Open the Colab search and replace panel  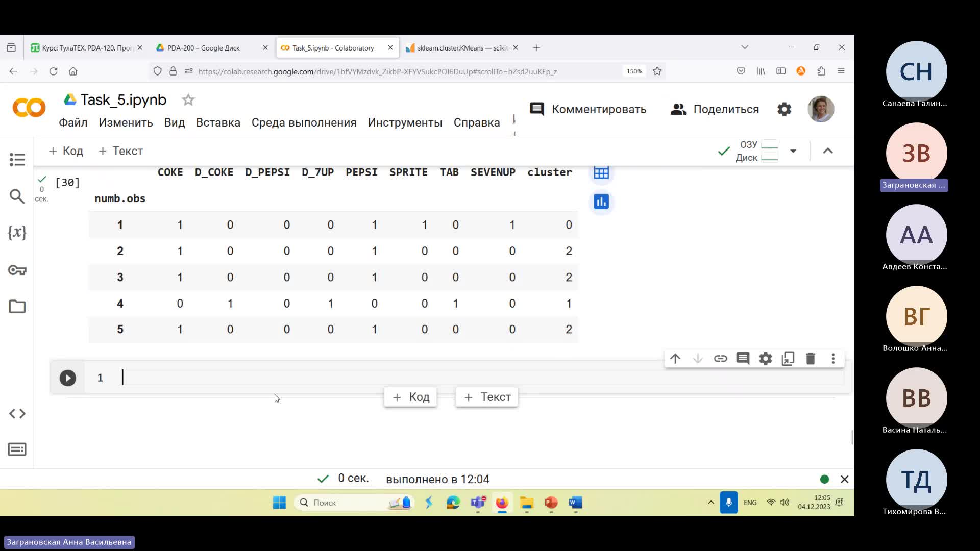(x=17, y=196)
